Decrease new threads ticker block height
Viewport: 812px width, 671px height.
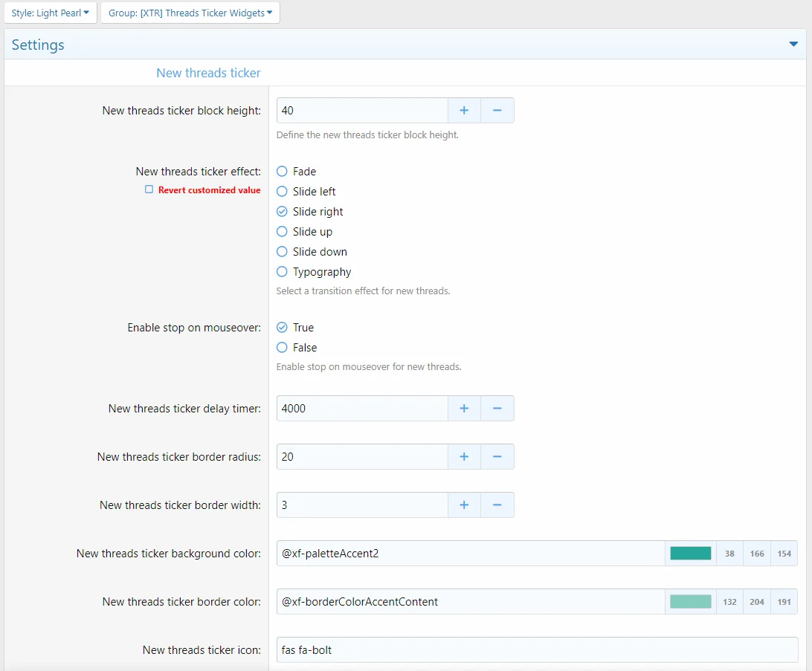497,111
